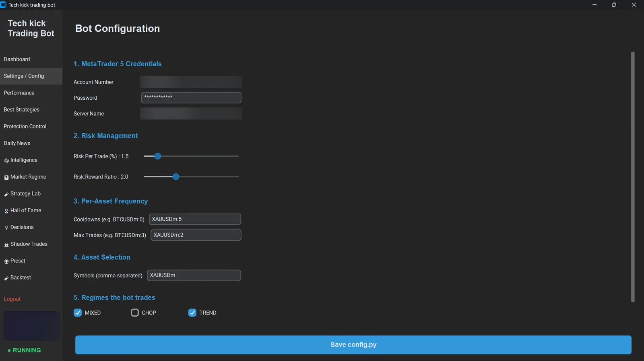Click the RUNNING status indicator
Image resolution: width=644 pixels, height=361 pixels.
pos(25,350)
